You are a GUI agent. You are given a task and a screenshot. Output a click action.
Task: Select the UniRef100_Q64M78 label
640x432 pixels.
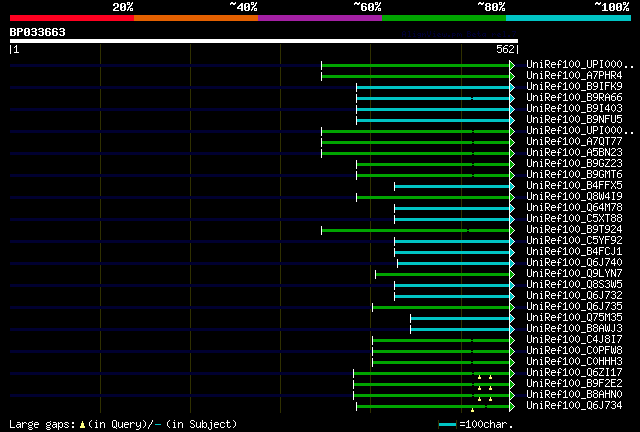point(574,208)
